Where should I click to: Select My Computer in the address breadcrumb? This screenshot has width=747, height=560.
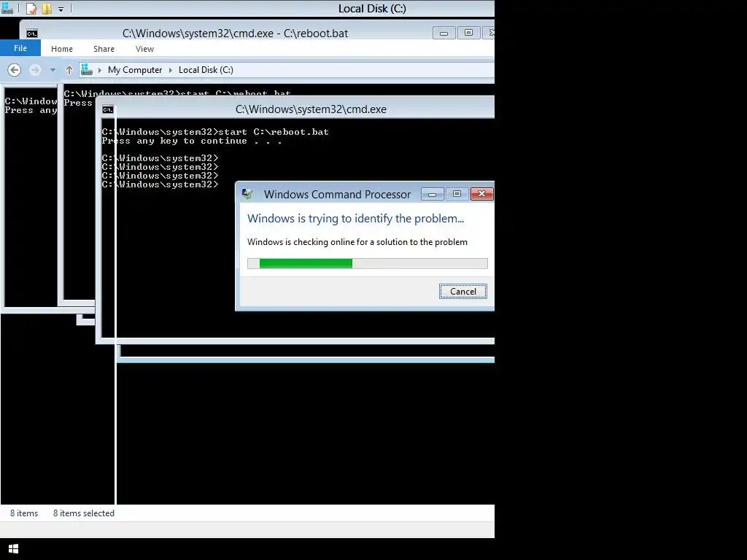click(135, 70)
